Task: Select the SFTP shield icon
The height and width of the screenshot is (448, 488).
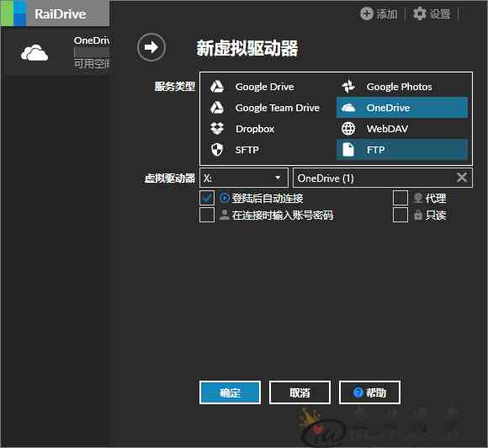Action: pos(217,150)
